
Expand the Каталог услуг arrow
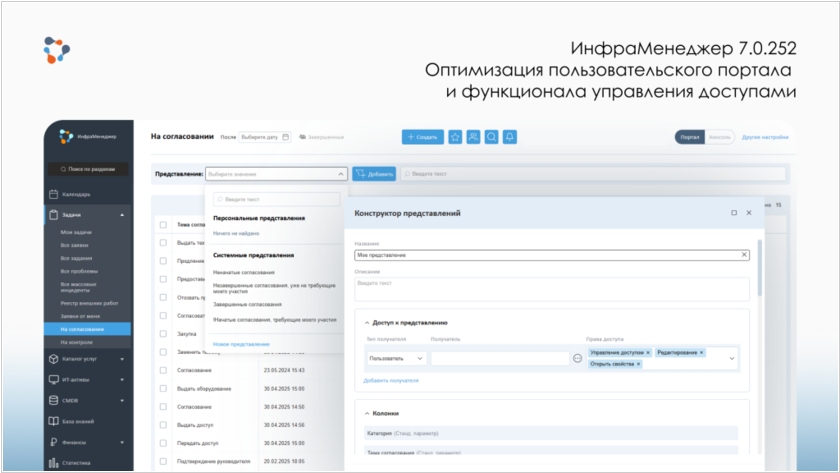point(122,359)
